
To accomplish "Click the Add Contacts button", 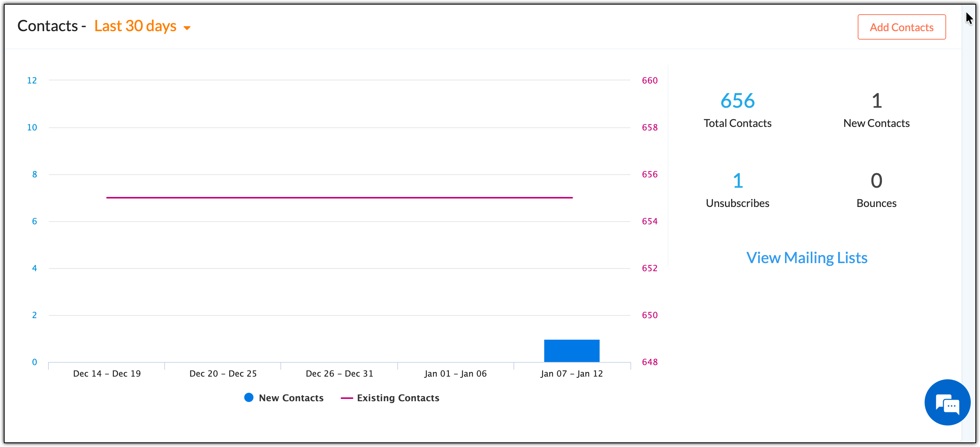I will 902,27.
